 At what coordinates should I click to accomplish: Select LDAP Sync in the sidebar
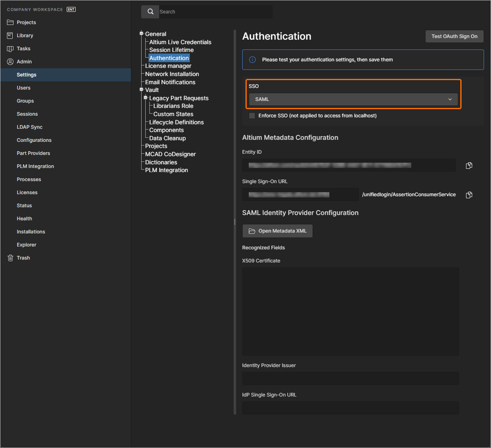tap(29, 127)
